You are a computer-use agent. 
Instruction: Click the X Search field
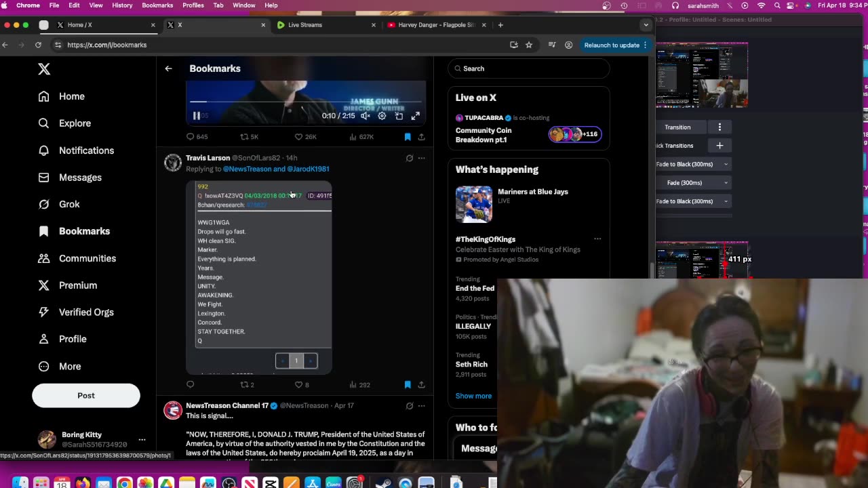(529, 68)
